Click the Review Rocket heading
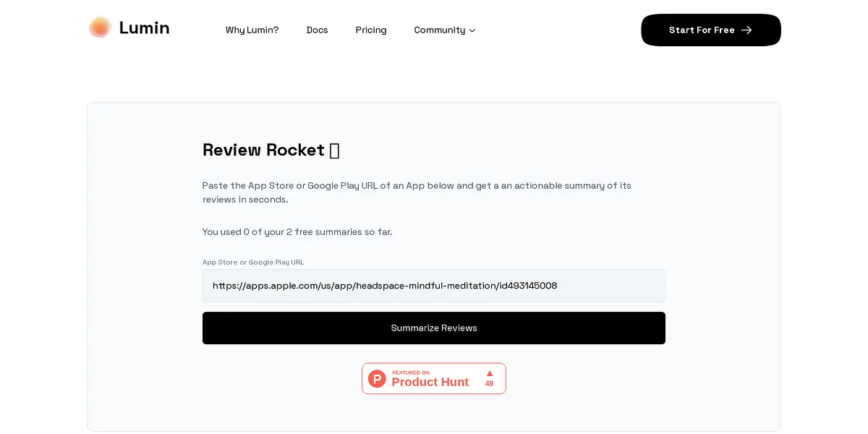This screenshot has height=434, width=868. tap(263, 150)
